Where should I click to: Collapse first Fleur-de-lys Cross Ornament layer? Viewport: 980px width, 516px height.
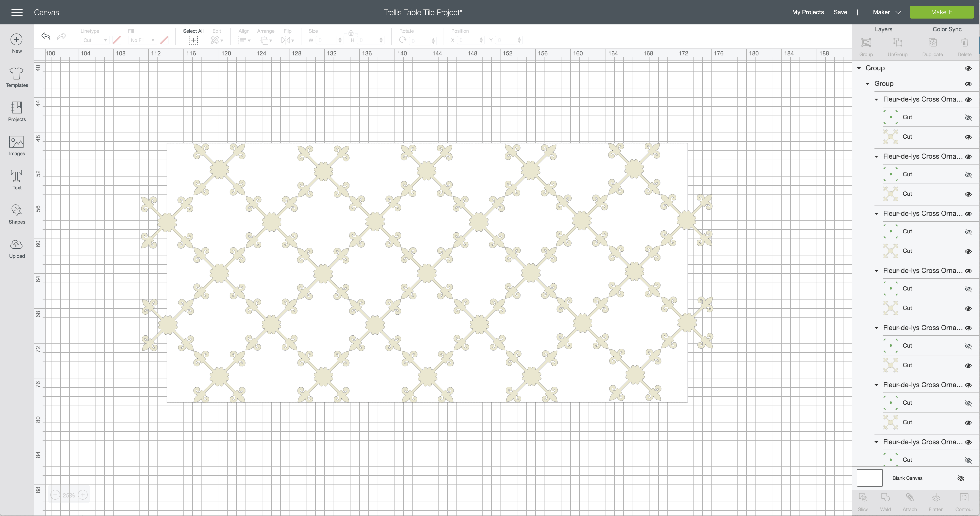tap(876, 100)
